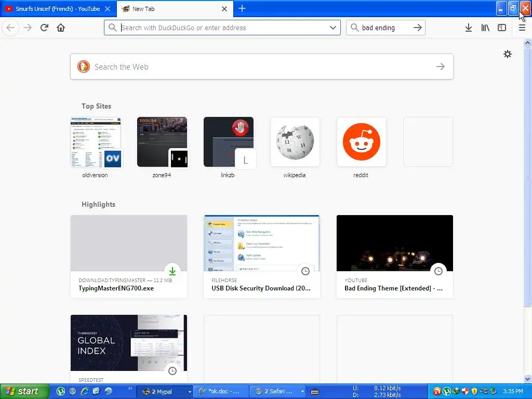
Task: Click the upload/download speed meter
Action: [377, 391]
